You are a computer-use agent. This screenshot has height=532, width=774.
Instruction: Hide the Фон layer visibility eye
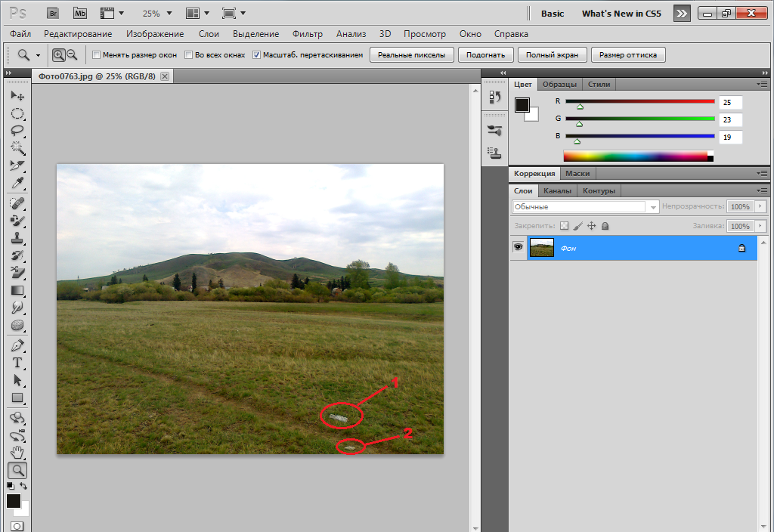pos(518,247)
